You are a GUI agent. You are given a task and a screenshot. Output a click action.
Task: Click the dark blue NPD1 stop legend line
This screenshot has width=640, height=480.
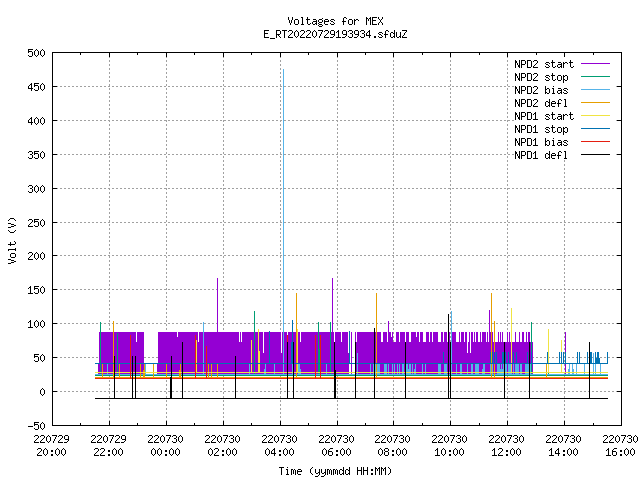pyautogui.click(x=595, y=129)
